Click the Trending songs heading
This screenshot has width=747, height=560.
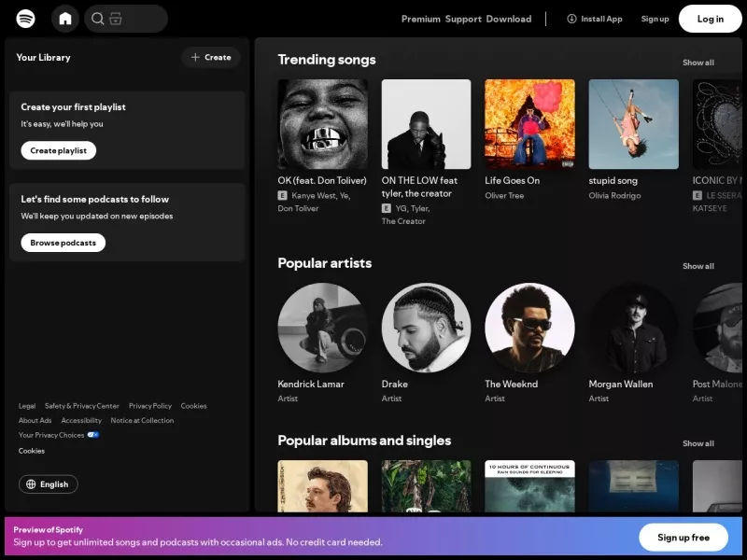coord(327,60)
